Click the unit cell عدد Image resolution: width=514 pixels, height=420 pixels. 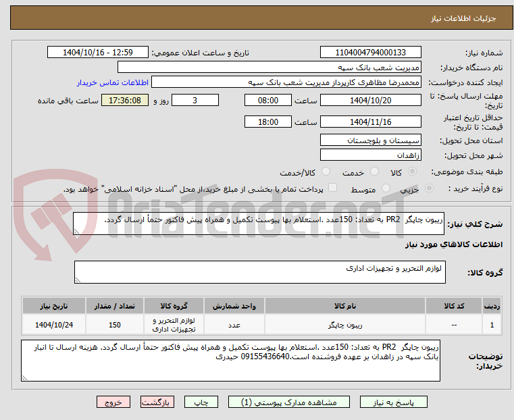point(234,325)
